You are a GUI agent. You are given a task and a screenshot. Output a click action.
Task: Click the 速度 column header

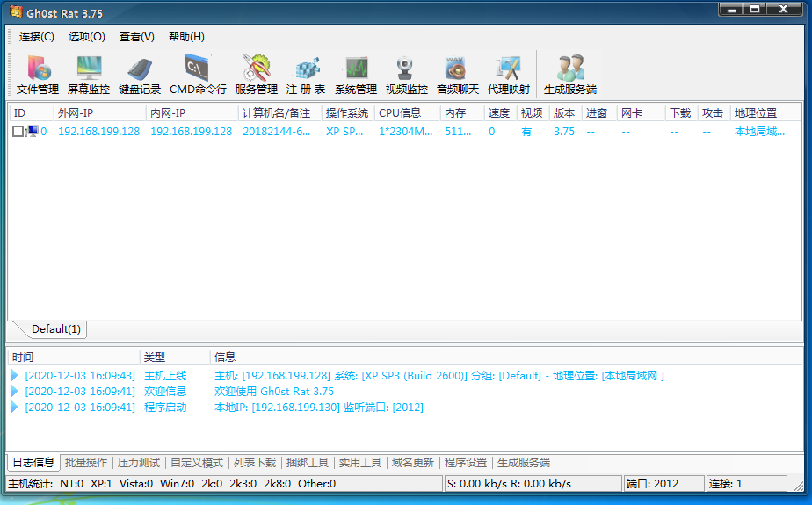pyautogui.click(x=500, y=112)
